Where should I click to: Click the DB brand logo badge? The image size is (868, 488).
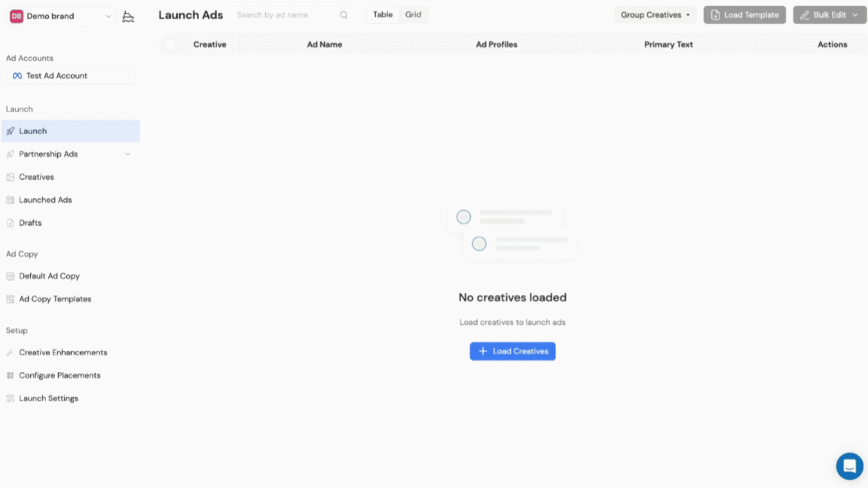17,16
